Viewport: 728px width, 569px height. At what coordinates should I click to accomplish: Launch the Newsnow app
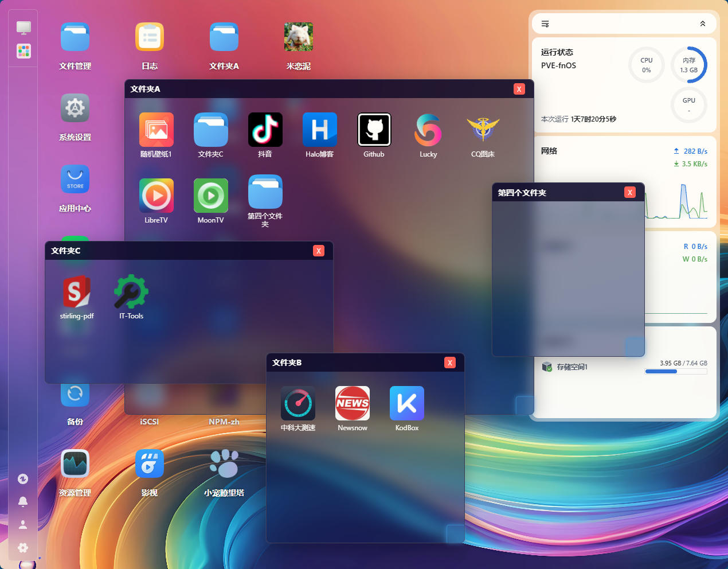click(352, 403)
